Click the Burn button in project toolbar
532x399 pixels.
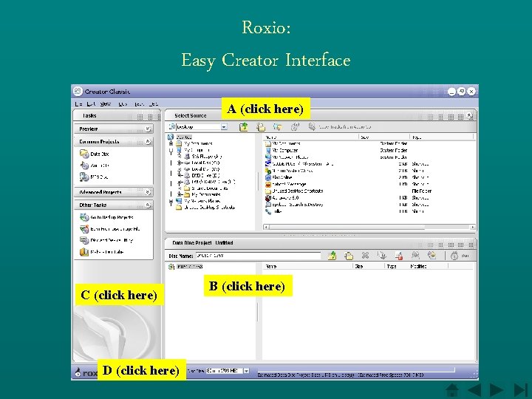(x=460, y=256)
